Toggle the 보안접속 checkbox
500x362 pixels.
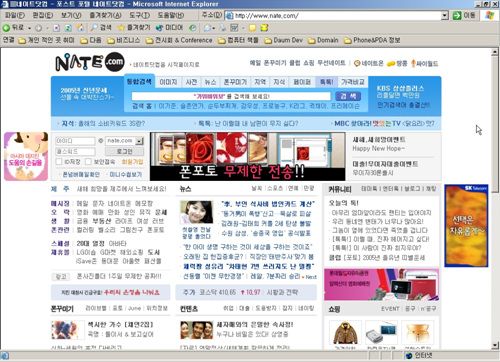pos(88,162)
